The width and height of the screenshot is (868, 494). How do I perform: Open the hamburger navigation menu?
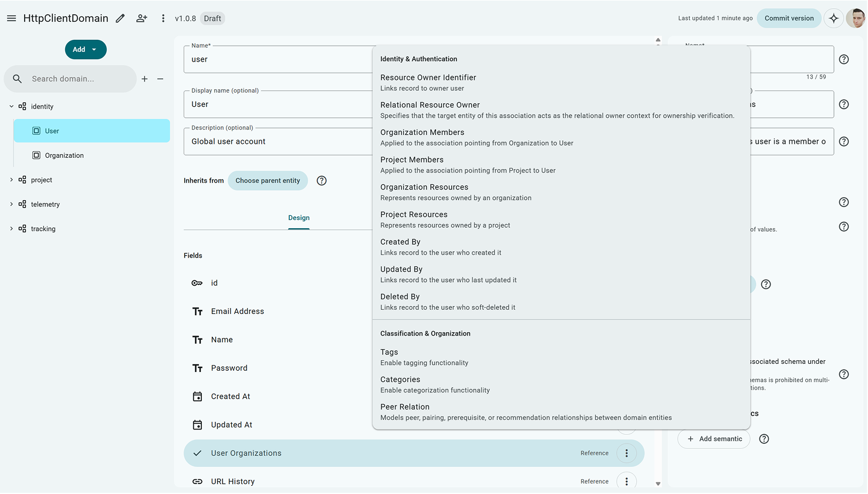(11, 18)
